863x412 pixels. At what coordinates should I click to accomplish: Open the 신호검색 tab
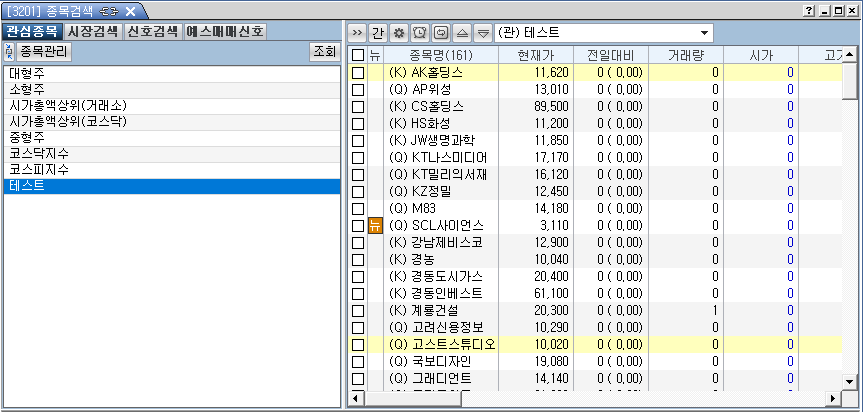[153, 31]
